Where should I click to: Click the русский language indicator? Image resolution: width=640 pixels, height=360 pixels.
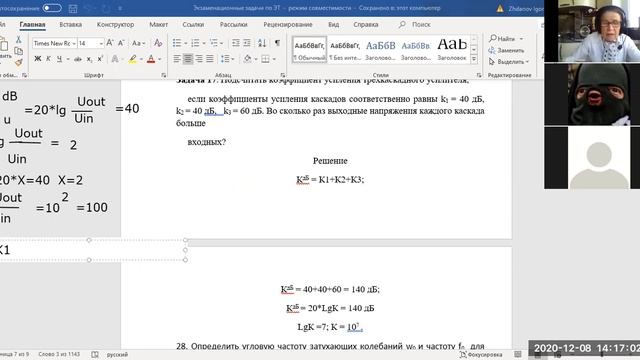(117, 355)
